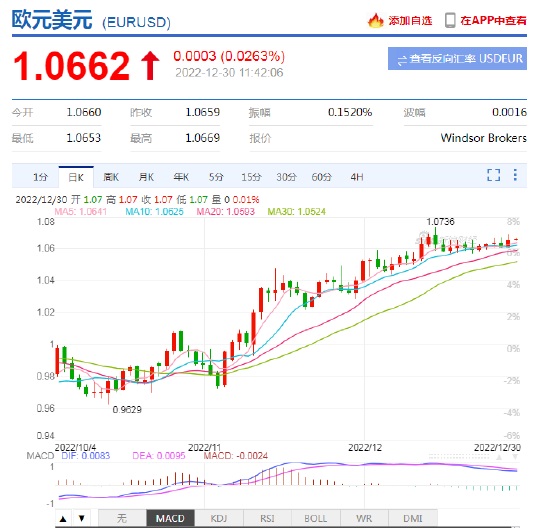Click the up triangle indicator button
Screen dimensions: 550x528
[63, 519]
